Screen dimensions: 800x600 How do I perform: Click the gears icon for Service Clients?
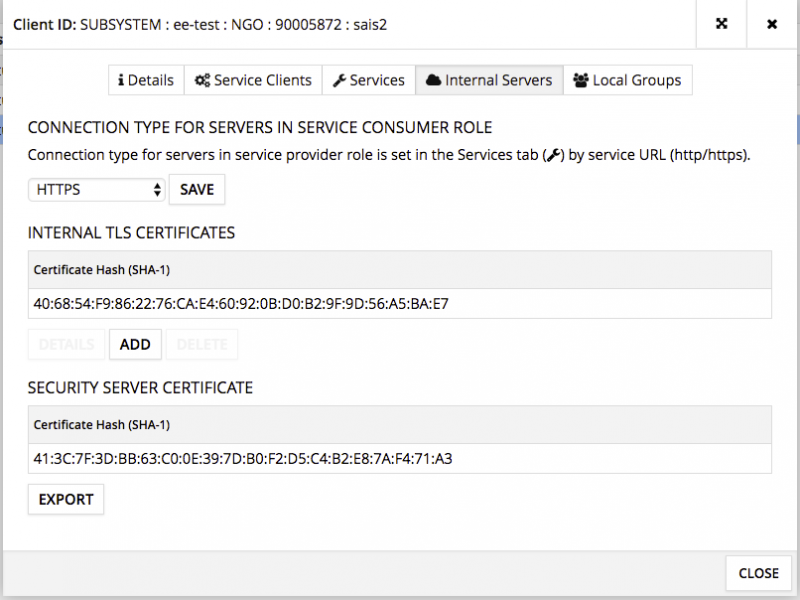(202, 81)
